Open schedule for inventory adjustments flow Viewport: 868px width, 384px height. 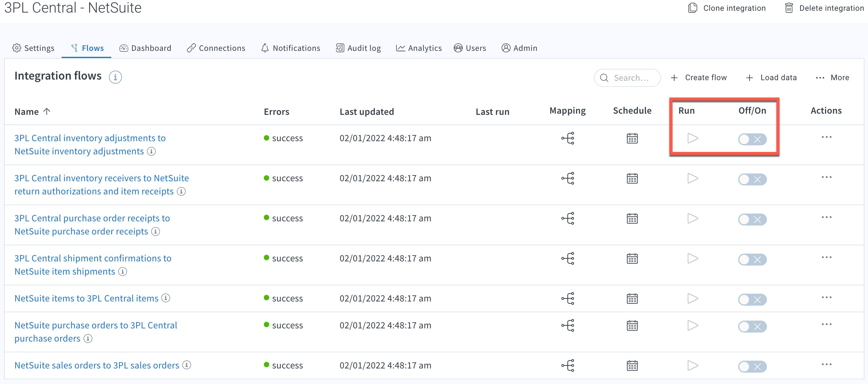pyautogui.click(x=632, y=138)
